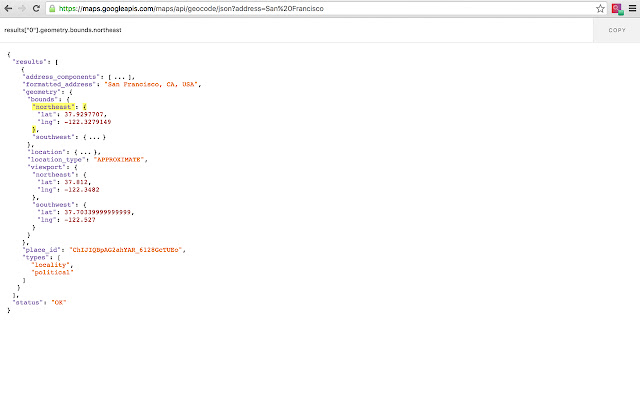Click the "formatted_address" key
Image resolution: width=640 pixels, height=400 pixels.
tap(59, 84)
